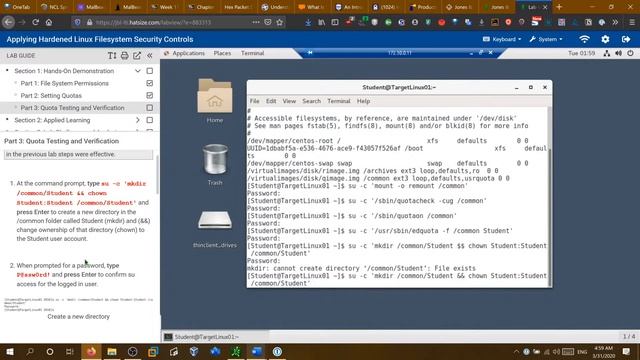Screen dimensions: 640x360
Task: Open Part 1: File System Permissions
Action: click(x=64, y=83)
